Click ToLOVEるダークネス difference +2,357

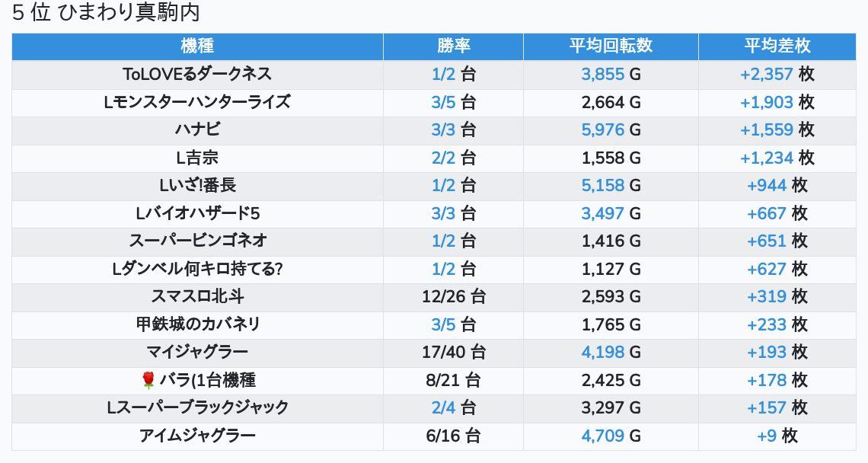coord(767,74)
